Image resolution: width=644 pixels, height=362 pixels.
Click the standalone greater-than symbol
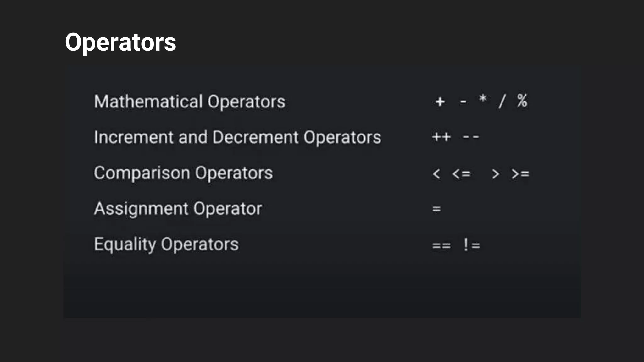coord(495,174)
